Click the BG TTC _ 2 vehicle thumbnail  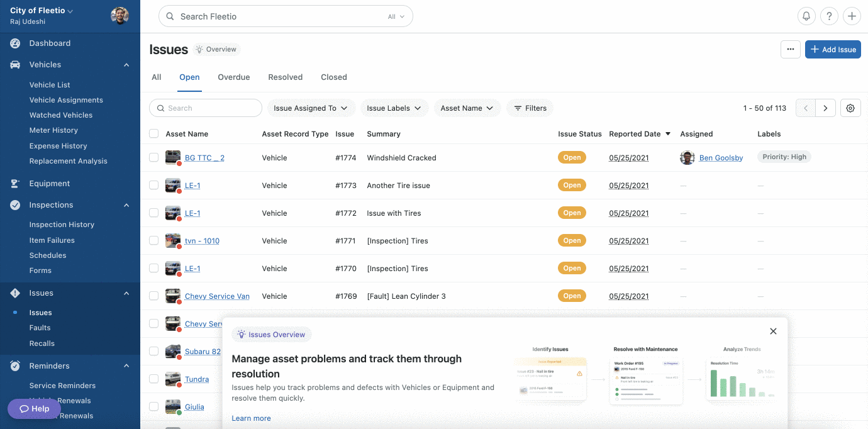173,158
